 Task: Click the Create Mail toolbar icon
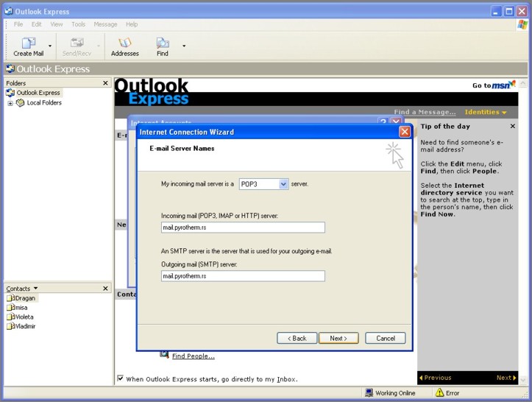(x=28, y=43)
